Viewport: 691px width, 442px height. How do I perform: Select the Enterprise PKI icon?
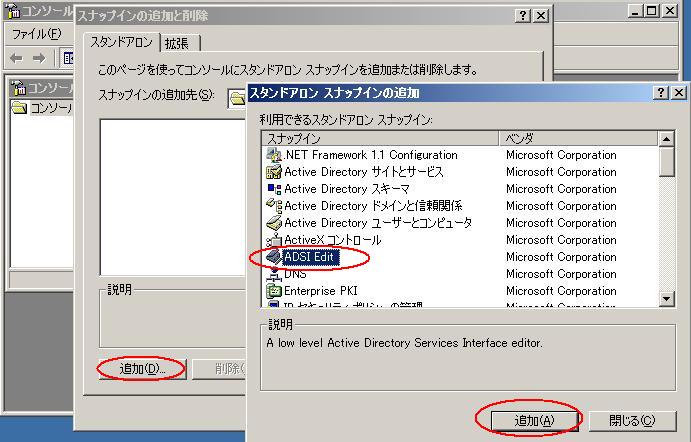coord(274,291)
